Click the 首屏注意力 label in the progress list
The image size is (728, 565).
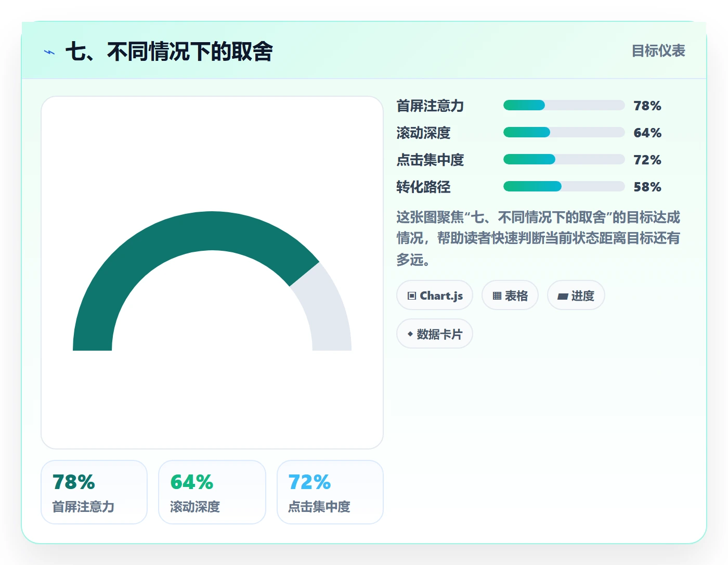click(430, 106)
